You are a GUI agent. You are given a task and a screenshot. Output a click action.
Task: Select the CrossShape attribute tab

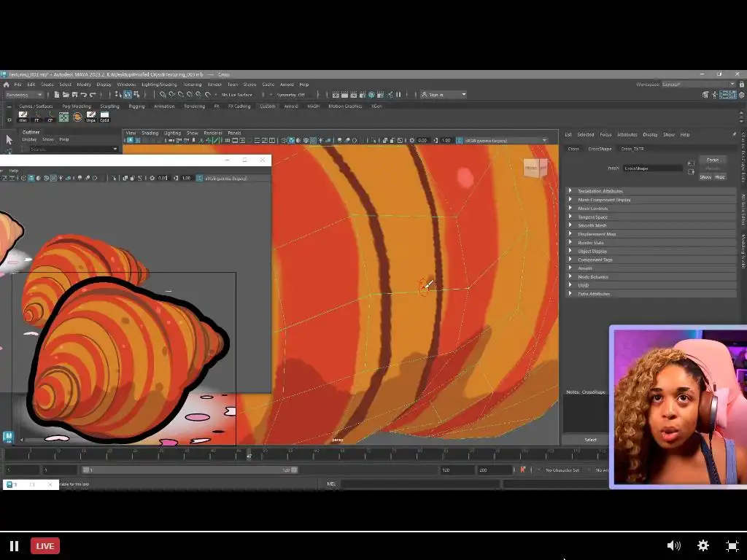(600, 149)
